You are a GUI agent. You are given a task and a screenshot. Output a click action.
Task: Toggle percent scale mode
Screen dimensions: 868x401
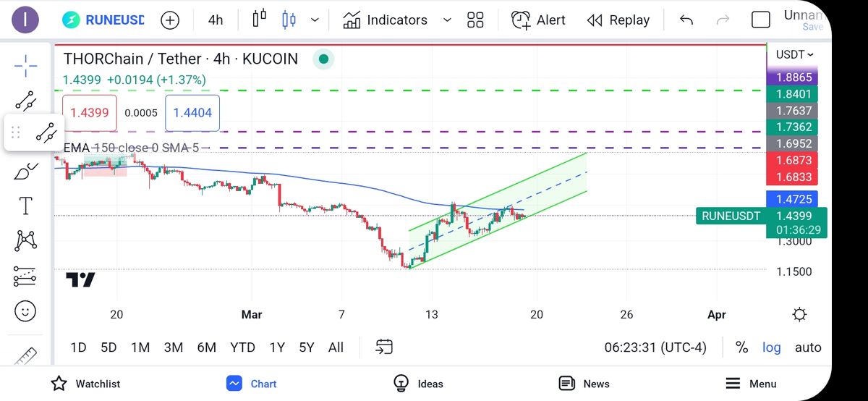pos(741,347)
